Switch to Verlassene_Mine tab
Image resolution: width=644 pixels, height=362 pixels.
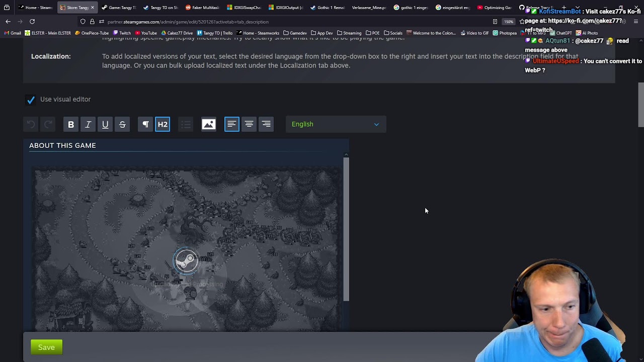tap(369, 8)
